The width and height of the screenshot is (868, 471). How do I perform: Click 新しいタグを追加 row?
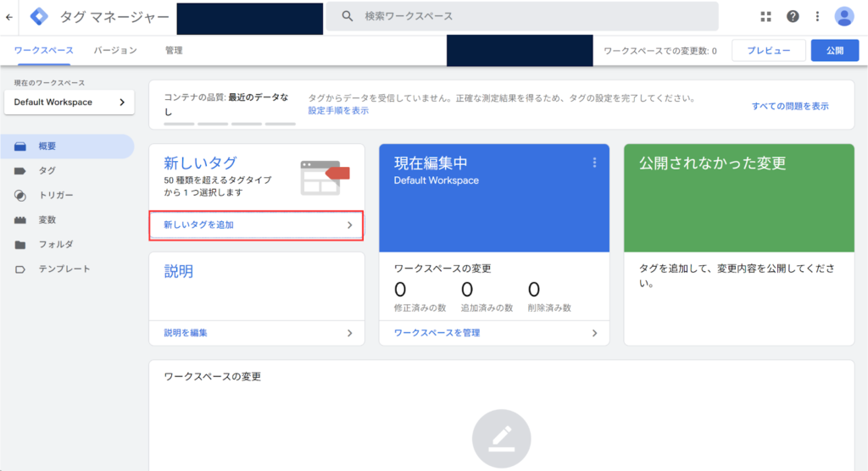pos(257,224)
